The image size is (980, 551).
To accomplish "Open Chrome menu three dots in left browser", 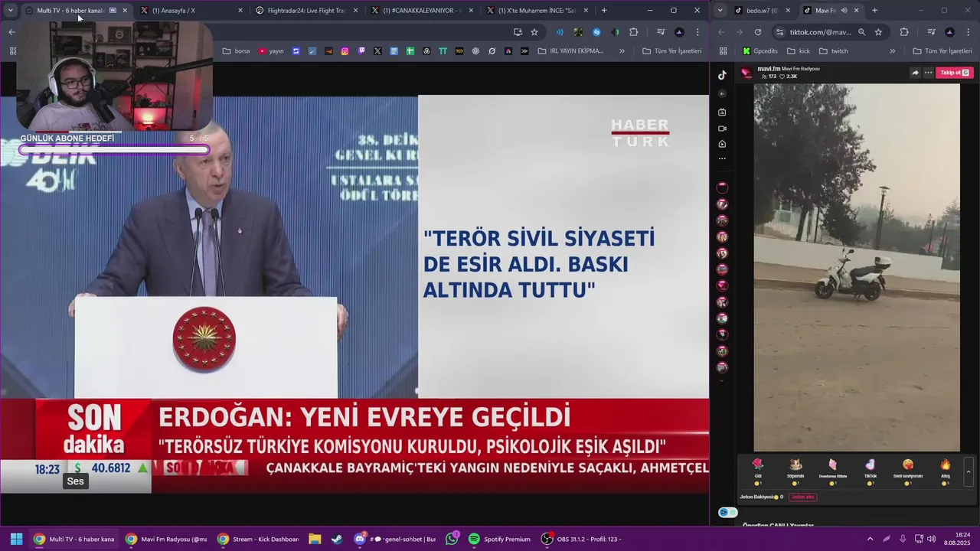I will [x=697, y=32].
